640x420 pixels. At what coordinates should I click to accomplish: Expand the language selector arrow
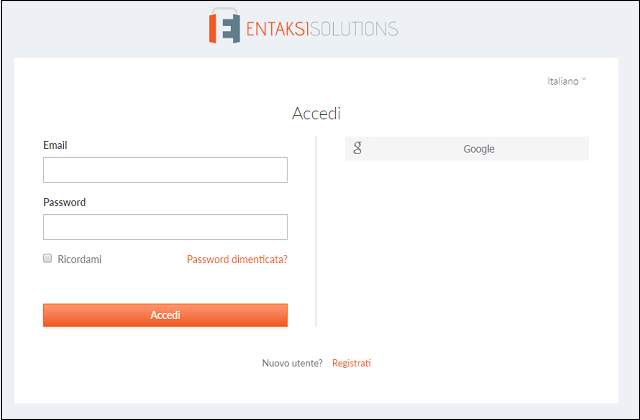pyautogui.click(x=584, y=81)
